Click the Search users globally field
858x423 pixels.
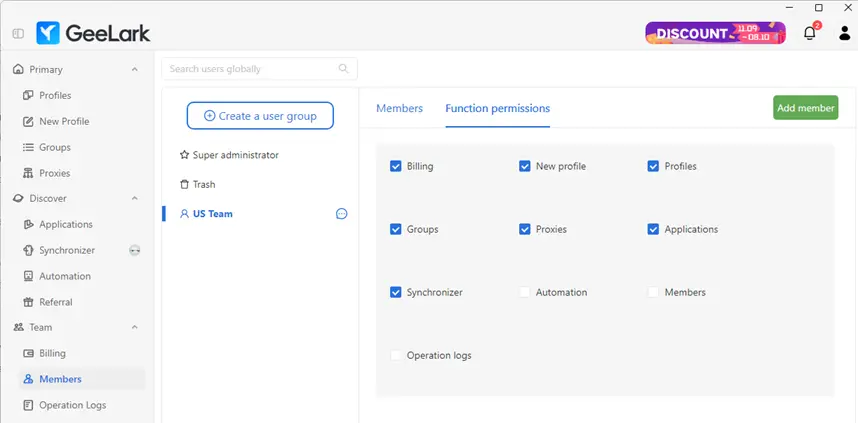point(252,69)
